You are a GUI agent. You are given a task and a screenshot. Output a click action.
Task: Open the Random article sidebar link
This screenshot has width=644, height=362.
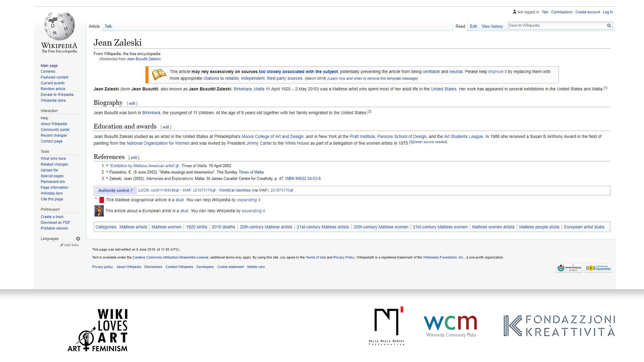(53, 89)
